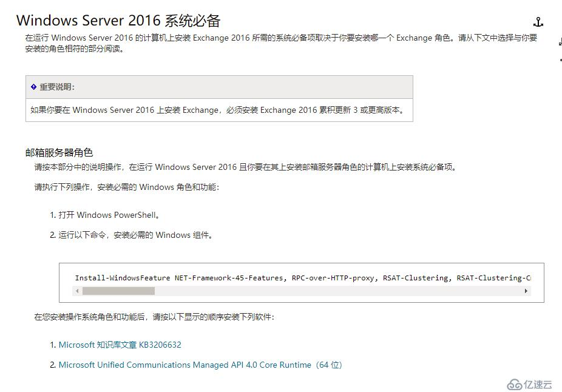
Task: Click the 重要说明 label text
Action: pos(57,87)
